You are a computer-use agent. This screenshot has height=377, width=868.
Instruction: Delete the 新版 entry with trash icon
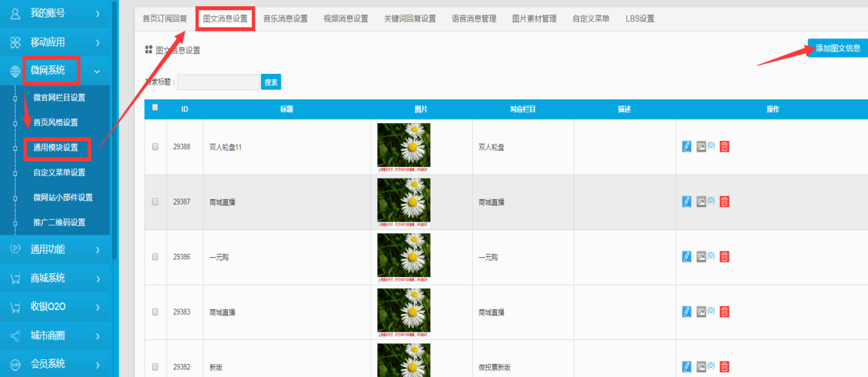point(724,367)
